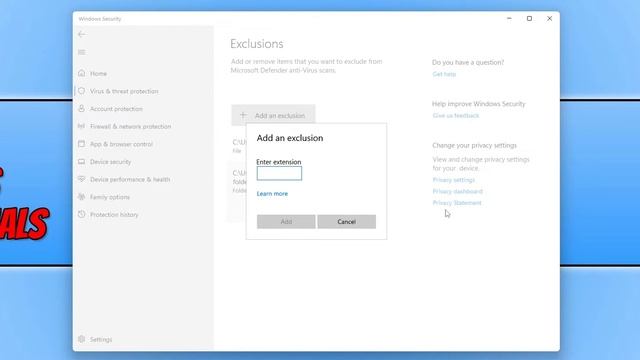Click the Protection history clock icon
640x360 pixels.
click(82, 214)
